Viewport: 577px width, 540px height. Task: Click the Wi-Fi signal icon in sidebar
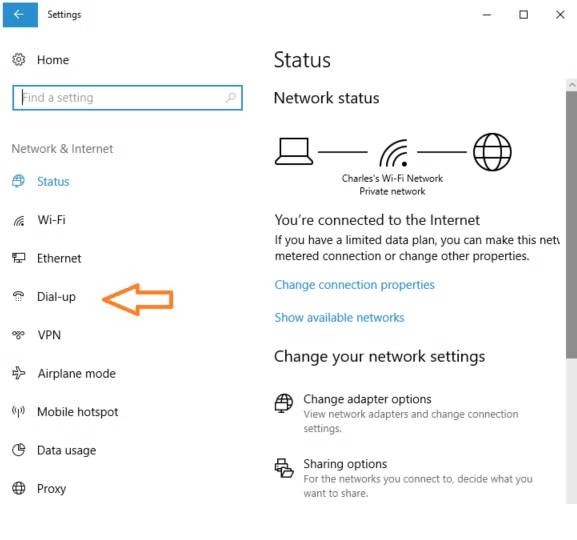point(19,220)
